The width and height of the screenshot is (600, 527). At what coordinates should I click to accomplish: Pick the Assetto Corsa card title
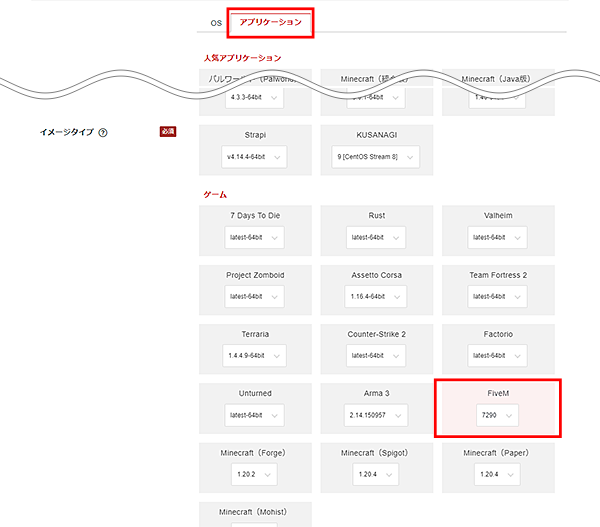[377, 275]
